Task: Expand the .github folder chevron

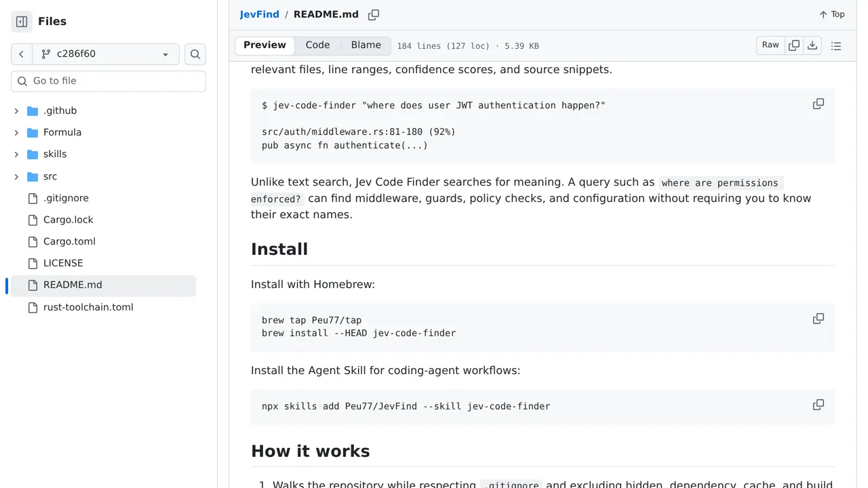Action: (x=16, y=110)
